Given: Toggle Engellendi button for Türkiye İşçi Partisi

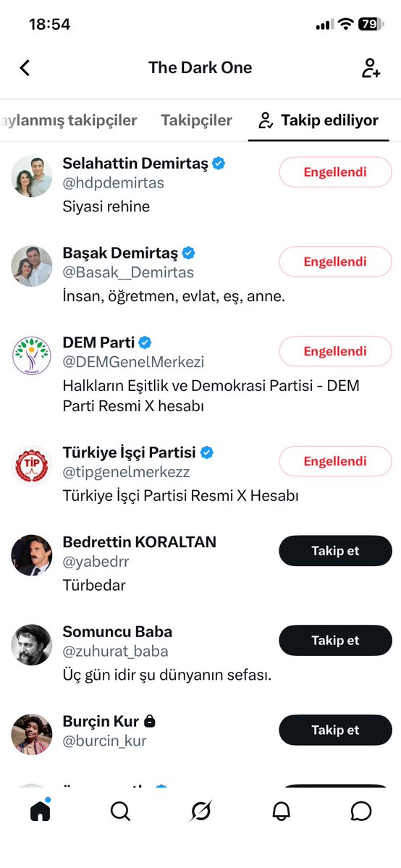Looking at the screenshot, I should [x=335, y=461].
